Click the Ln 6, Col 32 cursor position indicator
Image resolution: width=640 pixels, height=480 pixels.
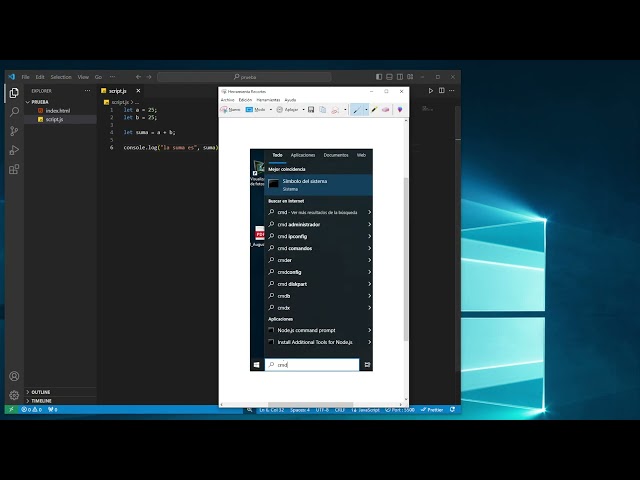pyautogui.click(x=271, y=410)
